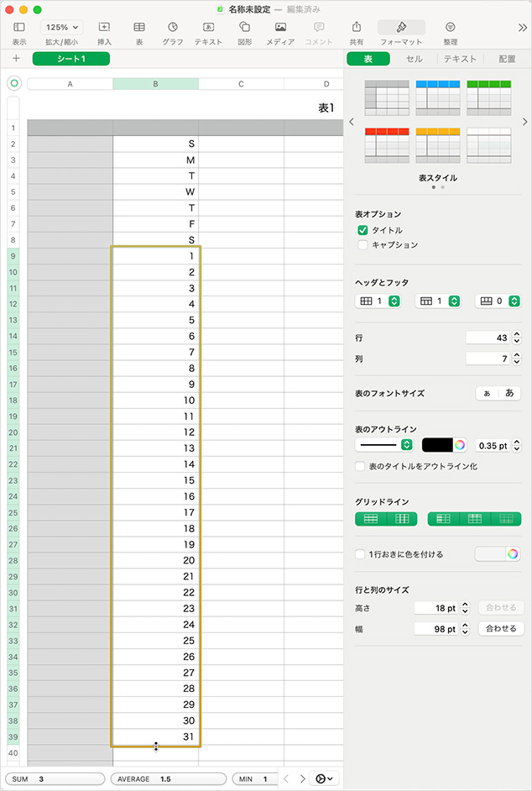The image size is (532, 791).
Task: Switch to the 配置 tab
Action: [507, 59]
